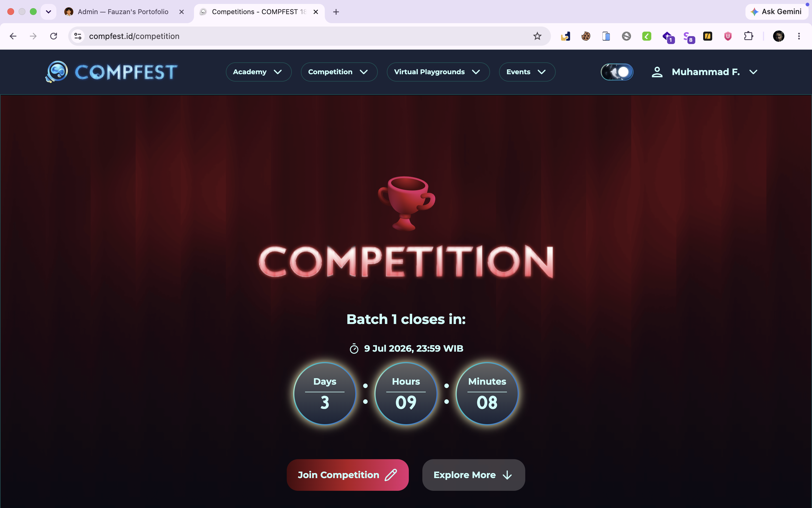Open the cookie extension icon
The height and width of the screenshot is (508, 812).
pos(586,36)
